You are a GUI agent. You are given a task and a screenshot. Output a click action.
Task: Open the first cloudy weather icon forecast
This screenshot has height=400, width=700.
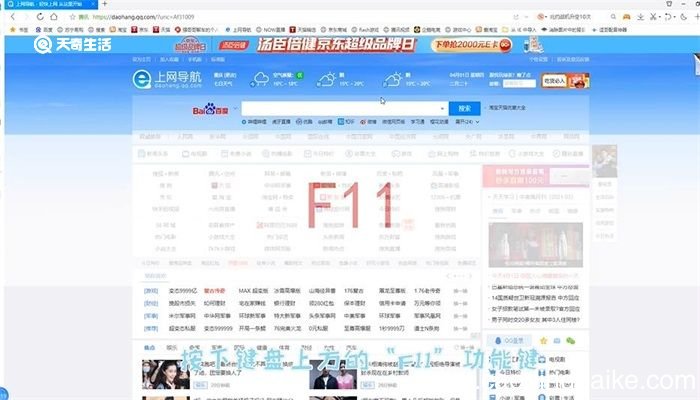coord(260,79)
